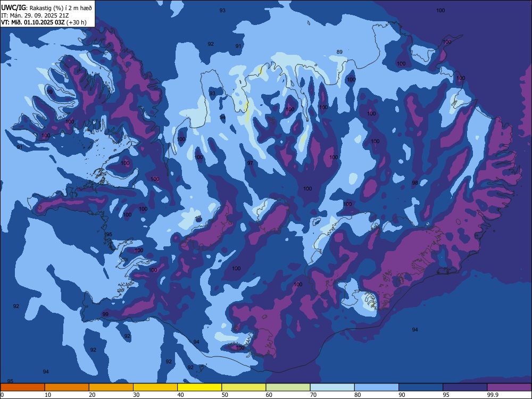Select the '98' humidity value on the map
The width and height of the screenshot is (532, 399).
[x=415, y=183]
